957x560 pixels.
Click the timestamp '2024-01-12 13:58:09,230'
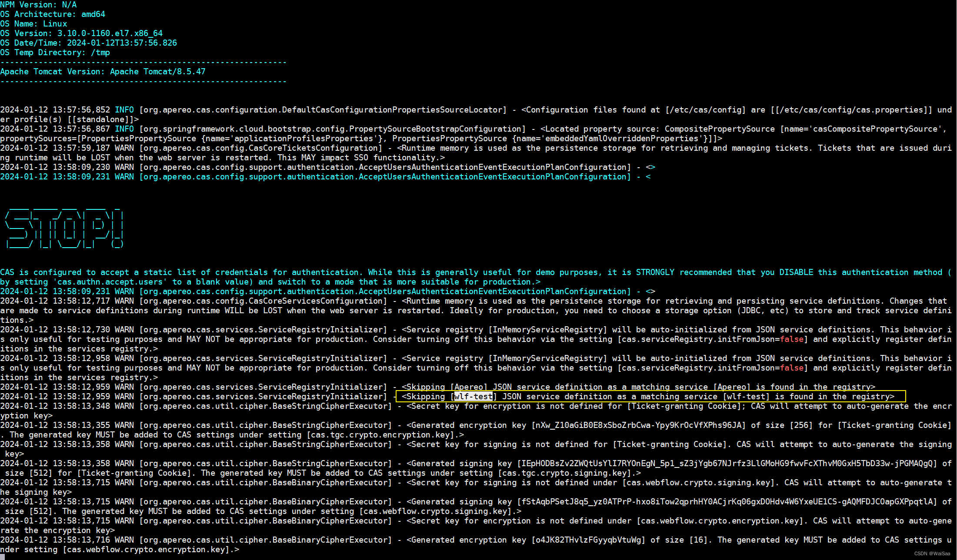tap(55, 167)
